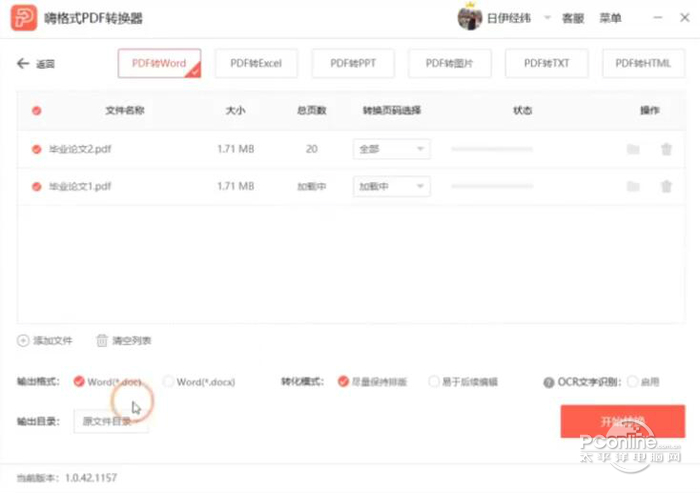Click the 返回 back link
The width and height of the screenshot is (700, 493).
coord(45,64)
